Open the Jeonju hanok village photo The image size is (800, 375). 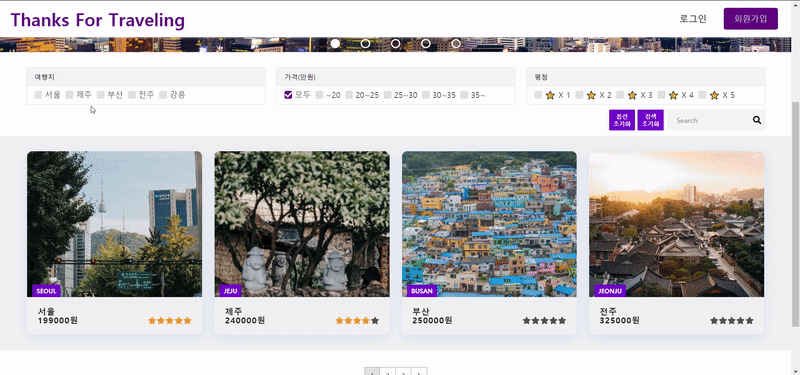tap(677, 224)
